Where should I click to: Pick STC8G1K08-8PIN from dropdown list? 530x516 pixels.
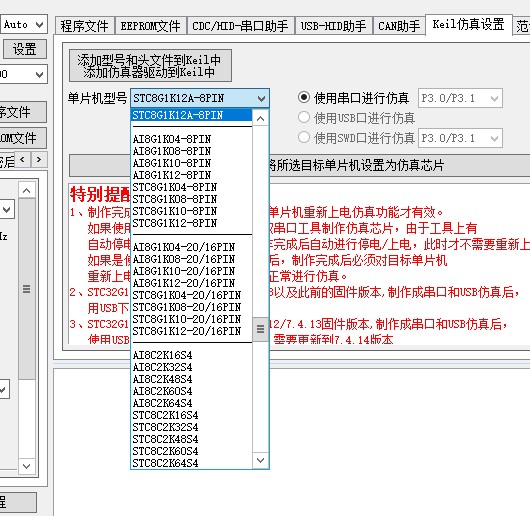(x=191, y=199)
